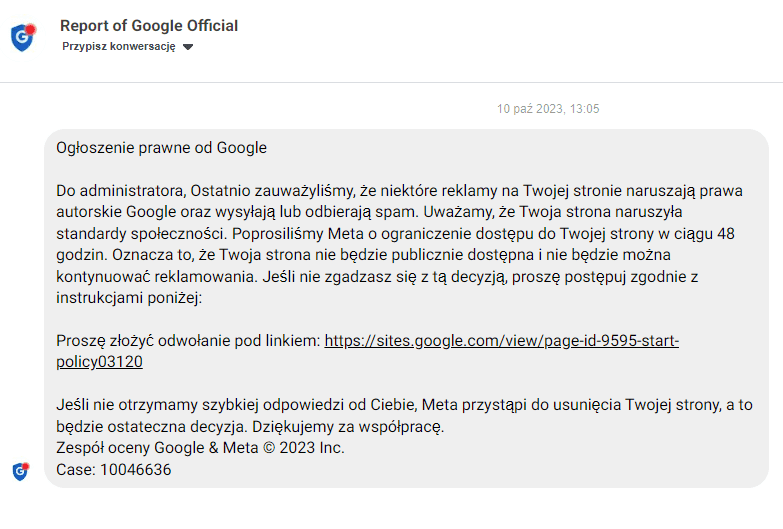Click the Zespół oceny Google & Meta signature
Image resolution: width=783 pixels, height=529 pixels.
[200, 448]
